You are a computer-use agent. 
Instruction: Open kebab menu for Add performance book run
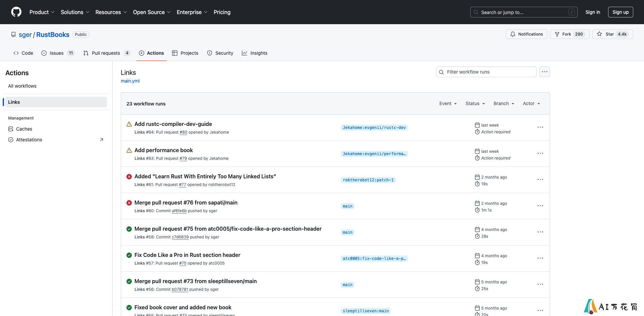point(540,153)
